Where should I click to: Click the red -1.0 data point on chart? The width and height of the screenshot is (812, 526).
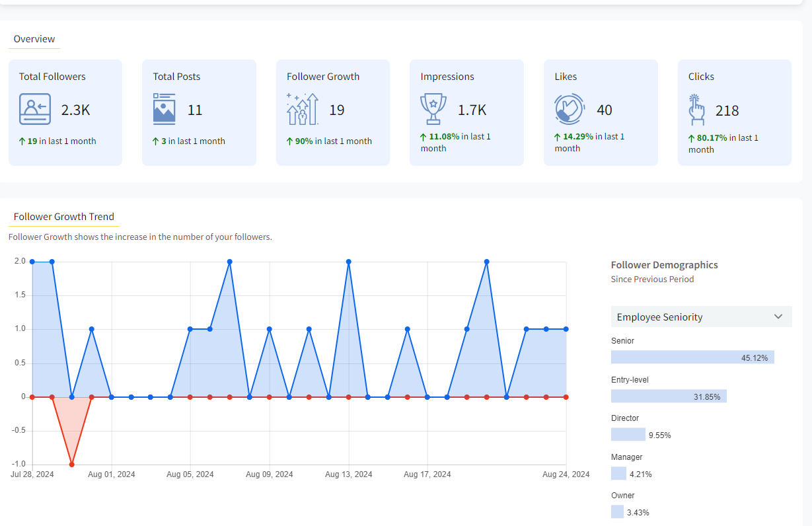(71, 465)
